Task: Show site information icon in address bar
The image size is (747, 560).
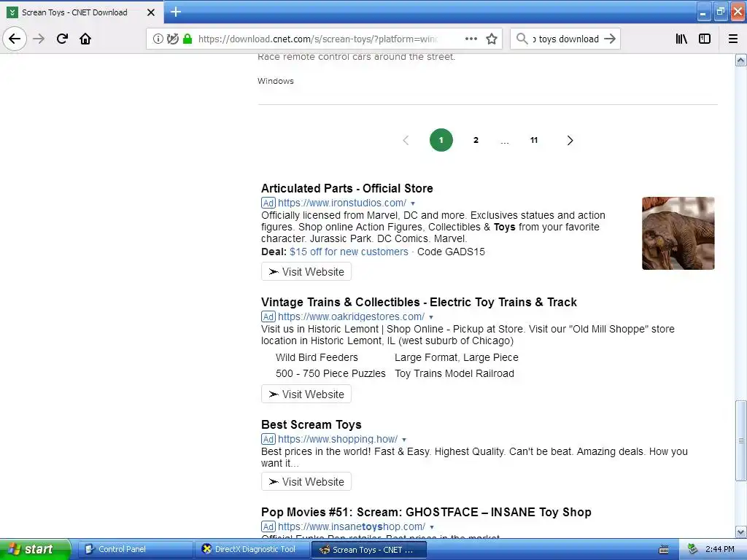Action: [x=158, y=39]
